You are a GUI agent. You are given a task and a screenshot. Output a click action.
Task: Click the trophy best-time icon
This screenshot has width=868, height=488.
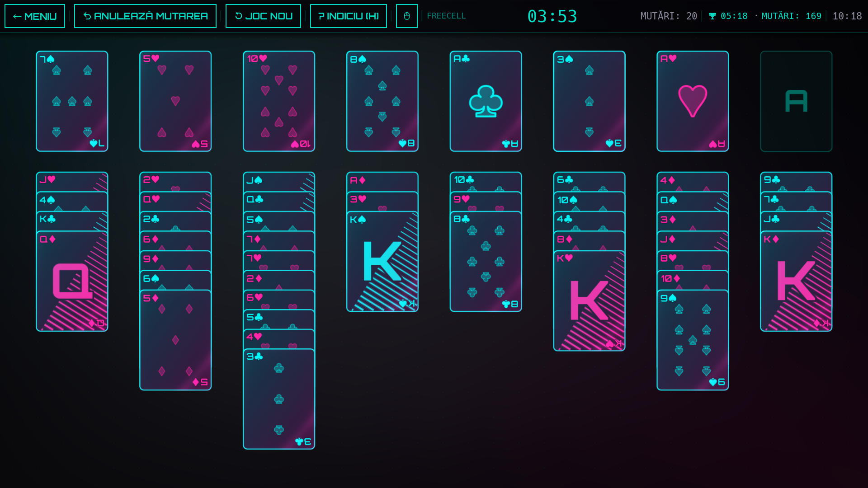(712, 16)
